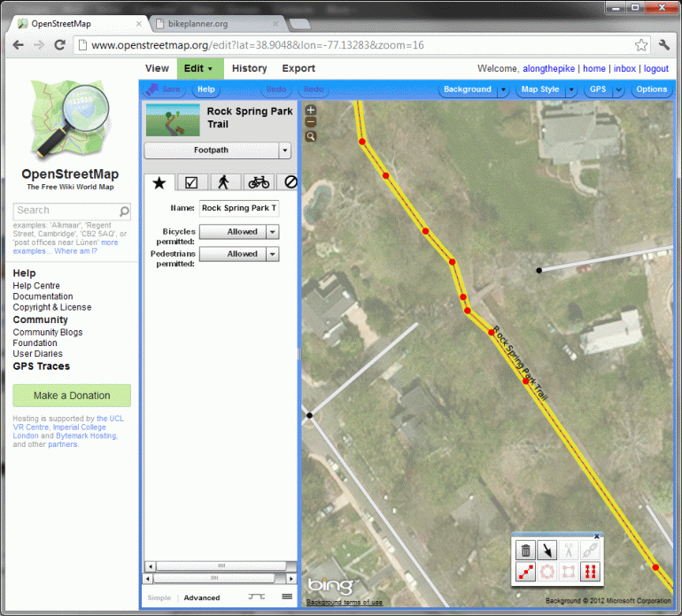Click the Chrome wrench menu icon
This screenshot has height=616, width=682.
(664, 45)
